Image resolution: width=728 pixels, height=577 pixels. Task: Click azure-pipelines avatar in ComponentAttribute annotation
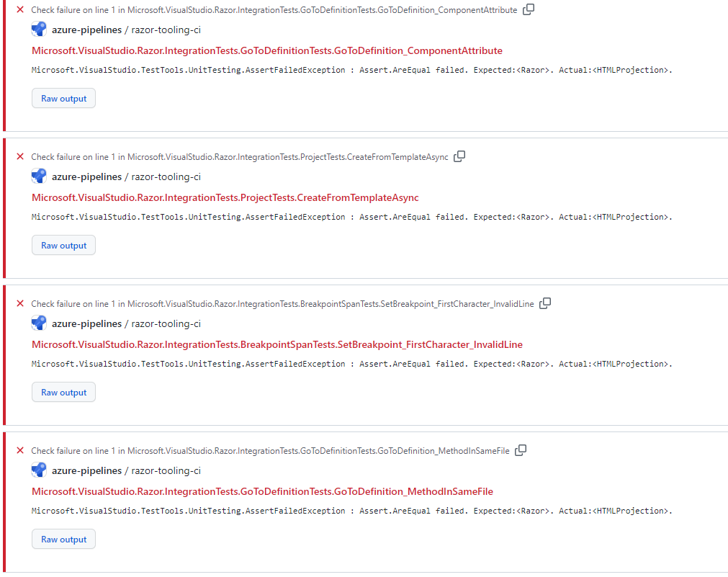(39, 30)
